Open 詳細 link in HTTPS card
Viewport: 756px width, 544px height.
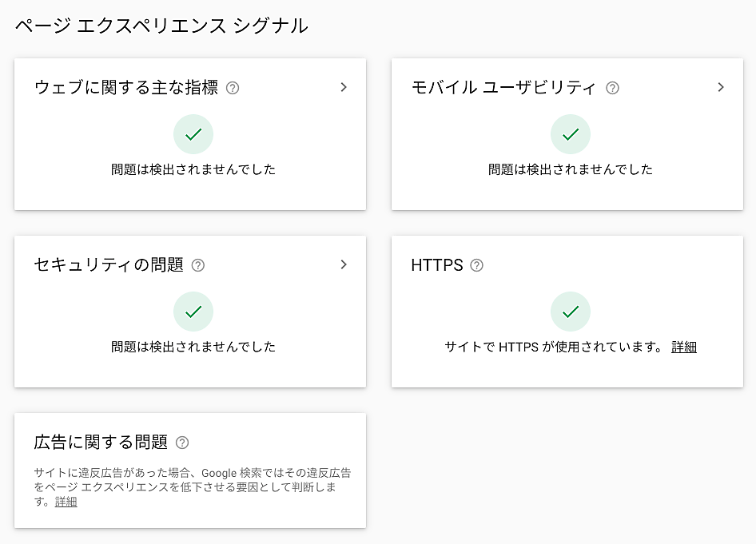tap(684, 347)
